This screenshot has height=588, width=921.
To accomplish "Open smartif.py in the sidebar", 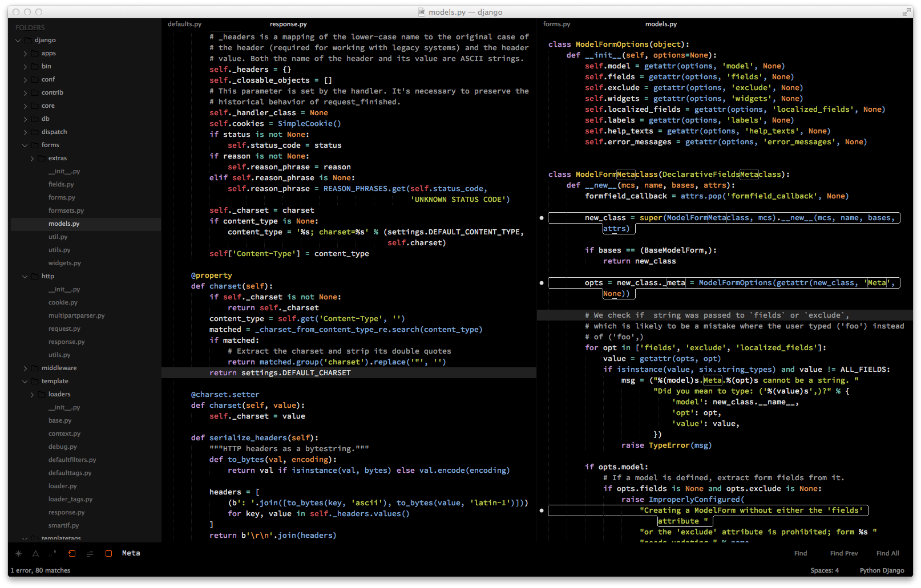I will click(63, 525).
